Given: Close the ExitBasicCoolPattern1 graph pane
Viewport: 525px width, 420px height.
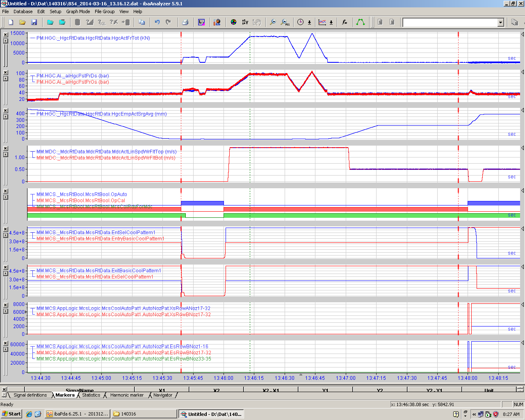Looking at the screenshot, I should coord(5,267).
